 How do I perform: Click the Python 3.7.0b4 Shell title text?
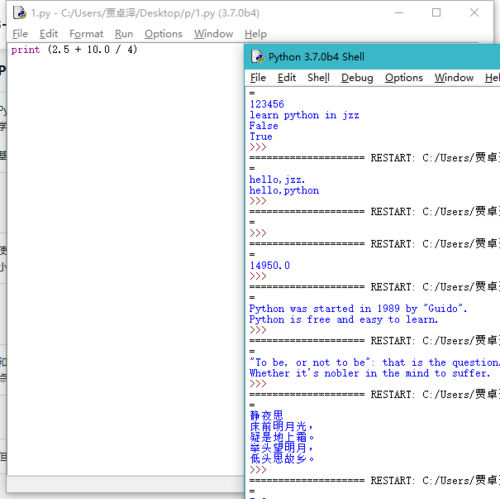[316, 57]
